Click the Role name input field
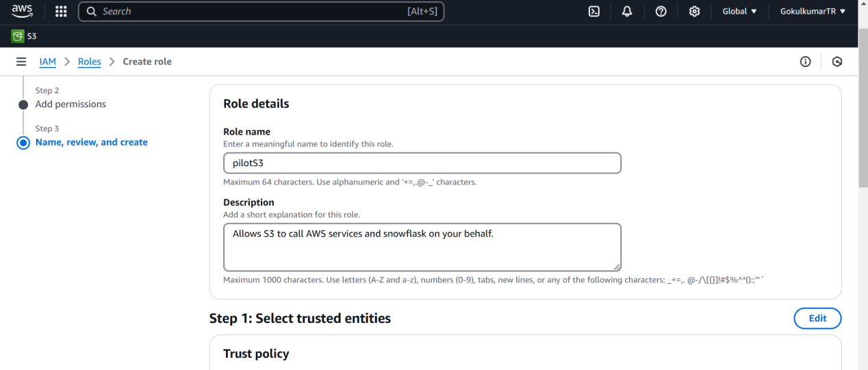Screen dimensions: 868x370 422,163
